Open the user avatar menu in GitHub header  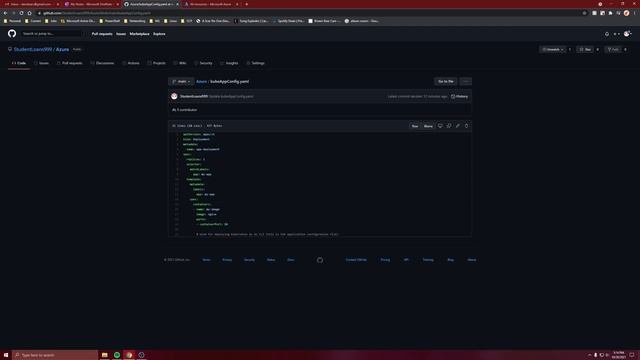[627, 34]
